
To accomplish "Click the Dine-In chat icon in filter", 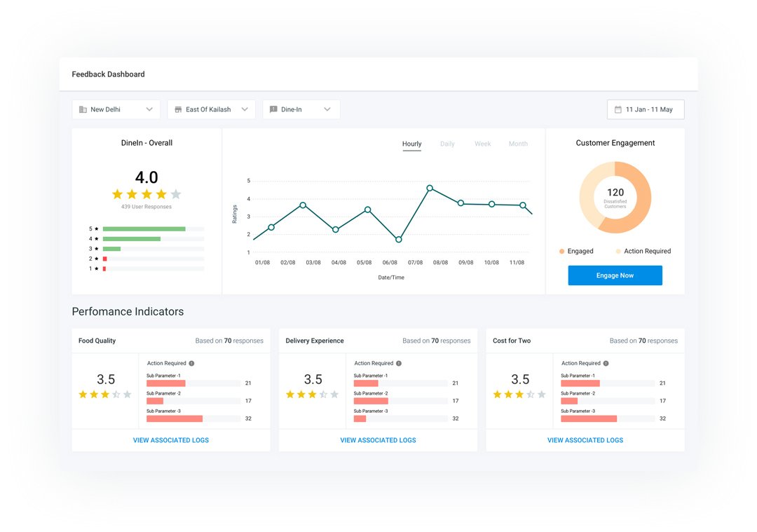I will point(273,109).
